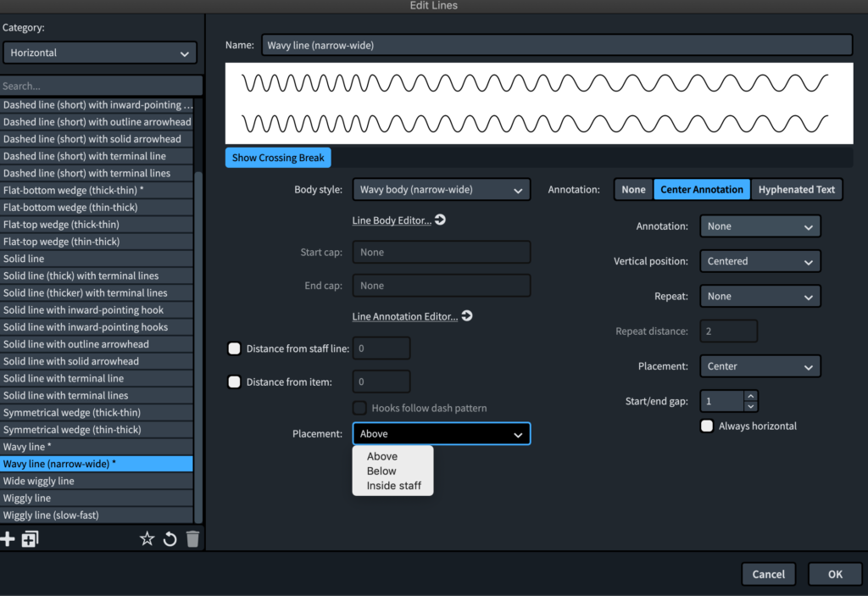Click the End cap field

pyautogui.click(x=441, y=285)
